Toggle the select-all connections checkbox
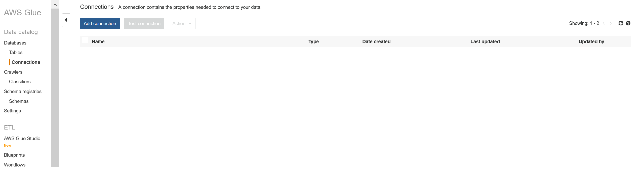This screenshot has width=644, height=170. (x=85, y=40)
